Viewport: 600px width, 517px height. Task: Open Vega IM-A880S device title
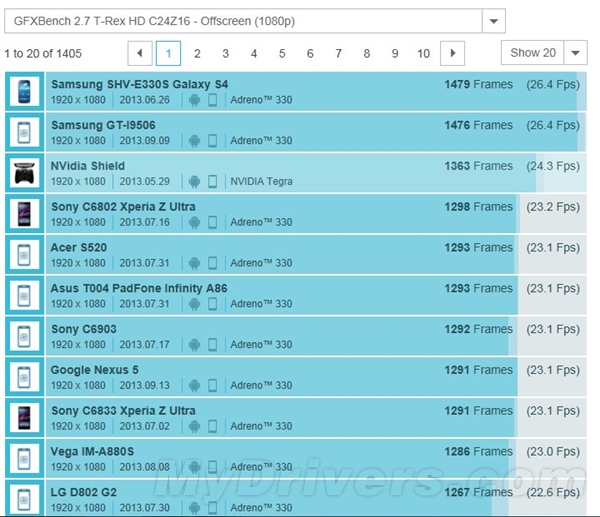pos(92,452)
